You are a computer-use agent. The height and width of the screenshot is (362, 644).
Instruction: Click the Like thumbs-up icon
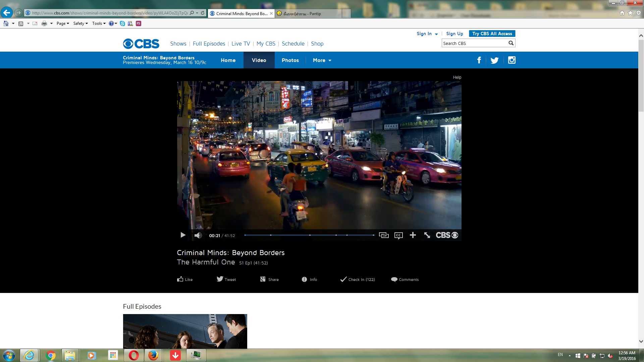pyautogui.click(x=180, y=279)
